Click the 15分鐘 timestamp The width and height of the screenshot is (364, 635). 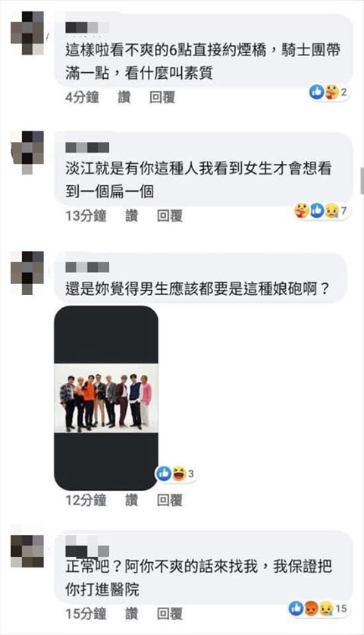tap(86, 614)
